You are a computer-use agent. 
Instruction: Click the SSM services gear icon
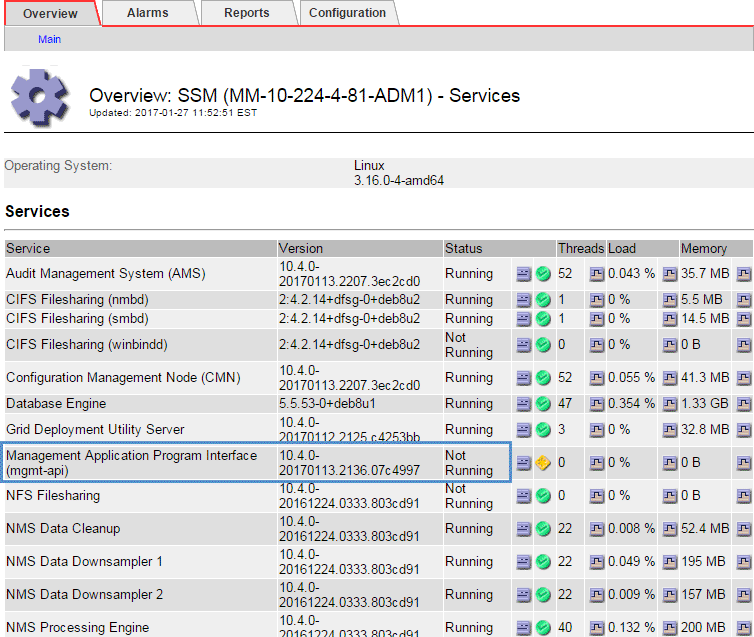(40, 98)
